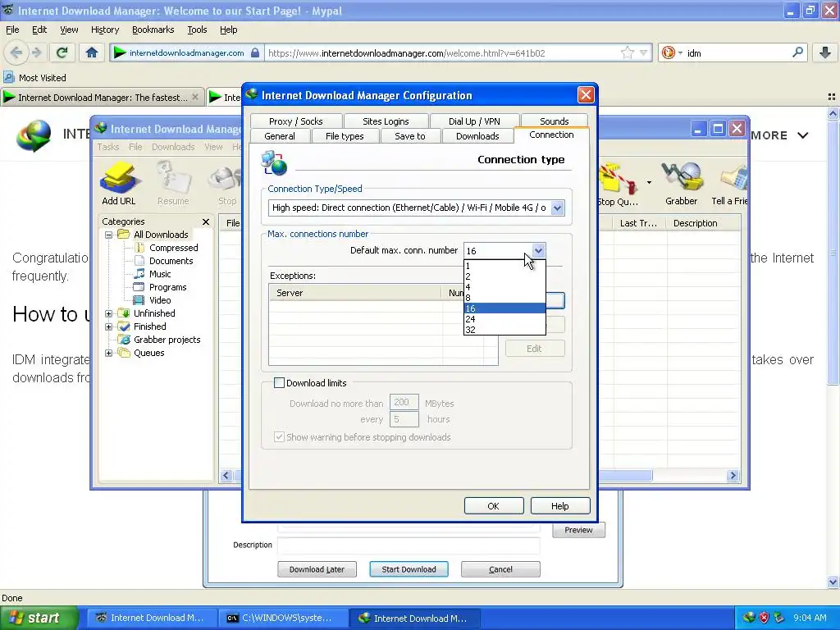
Task: Click the red shield security tray icon
Action: coord(764,618)
